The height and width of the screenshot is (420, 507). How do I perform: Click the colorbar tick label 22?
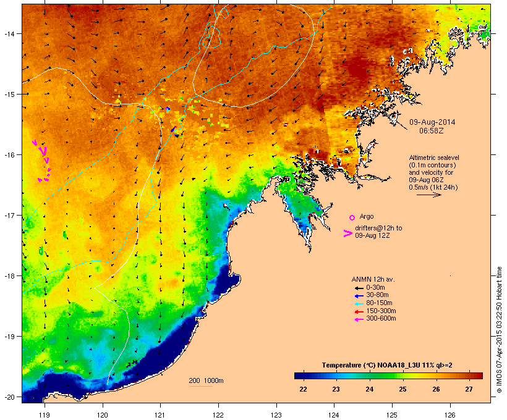303,389
